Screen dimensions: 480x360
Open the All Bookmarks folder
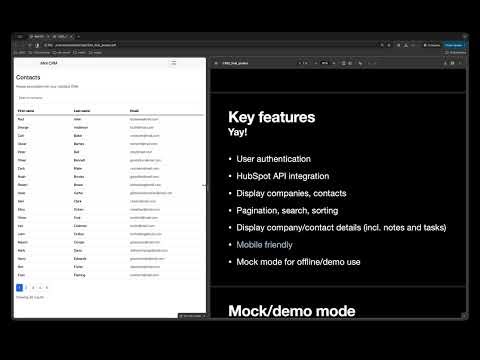456,52
